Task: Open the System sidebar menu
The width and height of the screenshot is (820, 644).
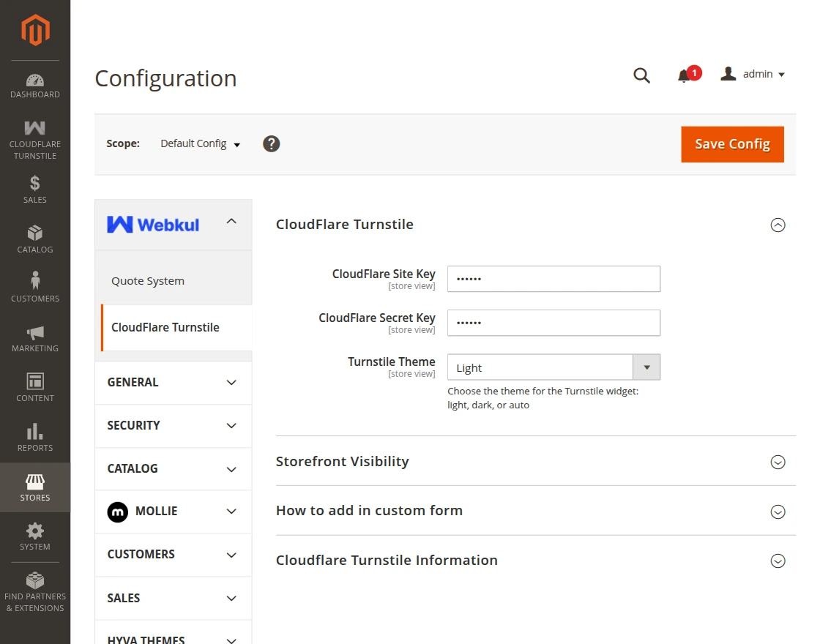Action: [34, 535]
